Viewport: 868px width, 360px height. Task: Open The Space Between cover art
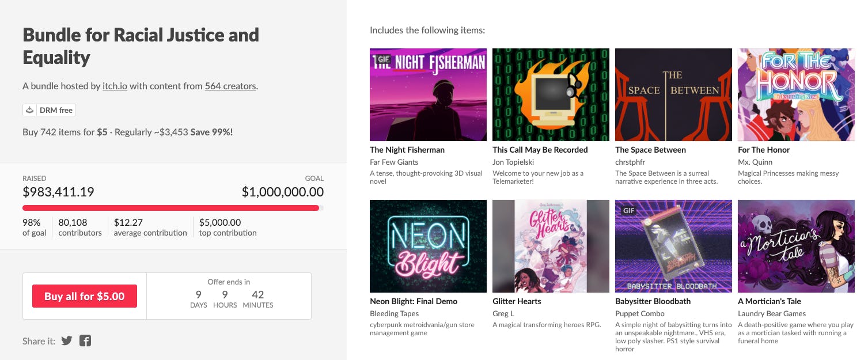click(x=673, y=94)
